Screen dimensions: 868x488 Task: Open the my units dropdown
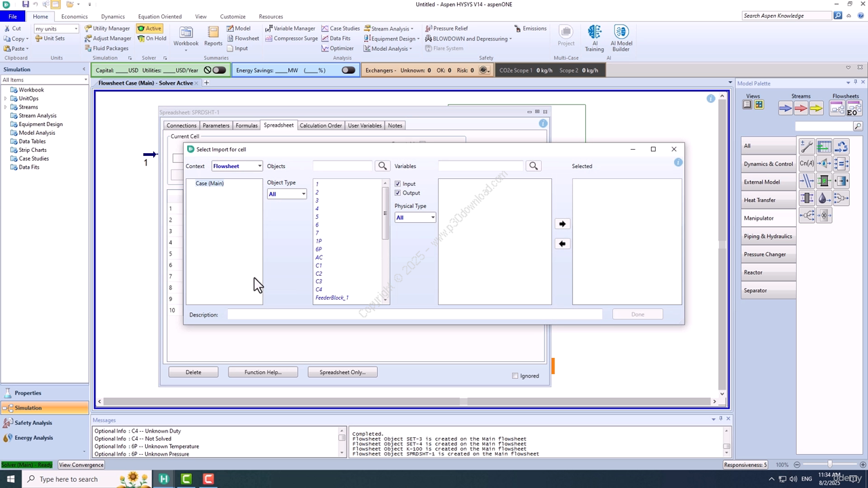tap(56, 28)
